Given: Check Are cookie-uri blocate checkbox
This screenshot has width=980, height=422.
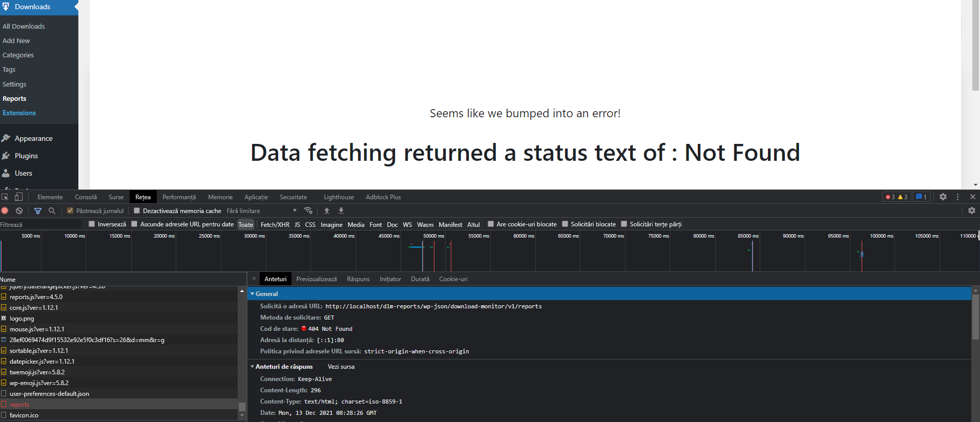Looking at the screenshot, I should [491, 224].
